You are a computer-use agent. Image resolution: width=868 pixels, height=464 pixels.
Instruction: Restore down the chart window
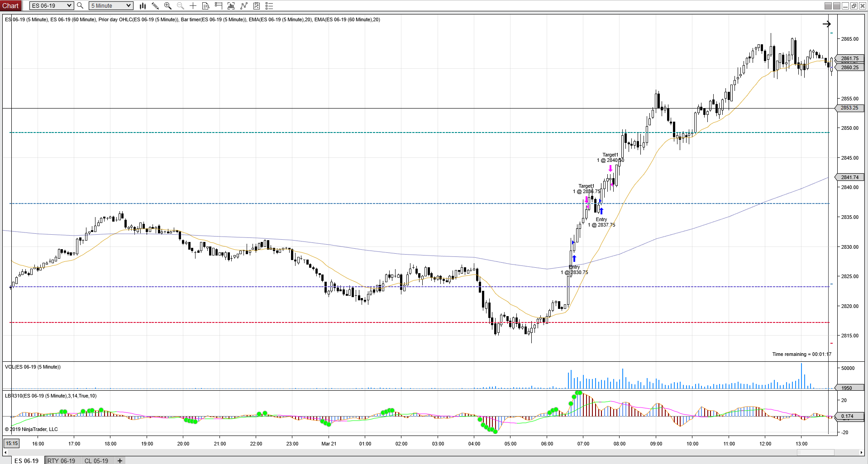(x=854, y=5)
